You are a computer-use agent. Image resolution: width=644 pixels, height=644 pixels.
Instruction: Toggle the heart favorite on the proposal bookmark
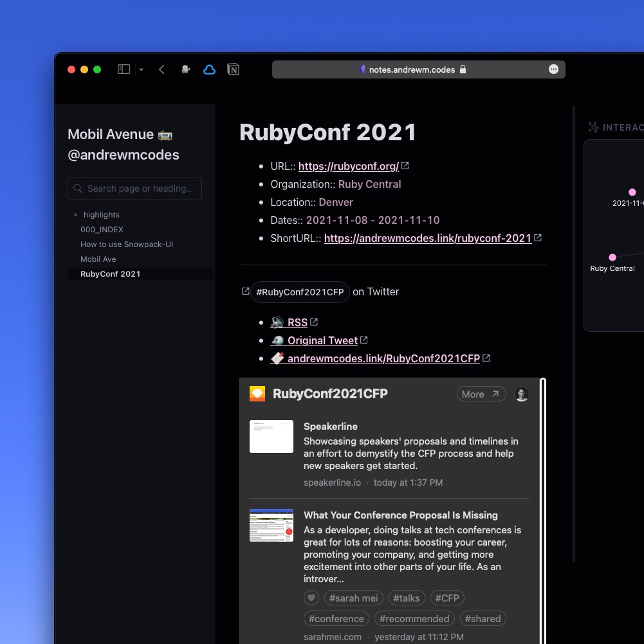(x=311, y=598)
